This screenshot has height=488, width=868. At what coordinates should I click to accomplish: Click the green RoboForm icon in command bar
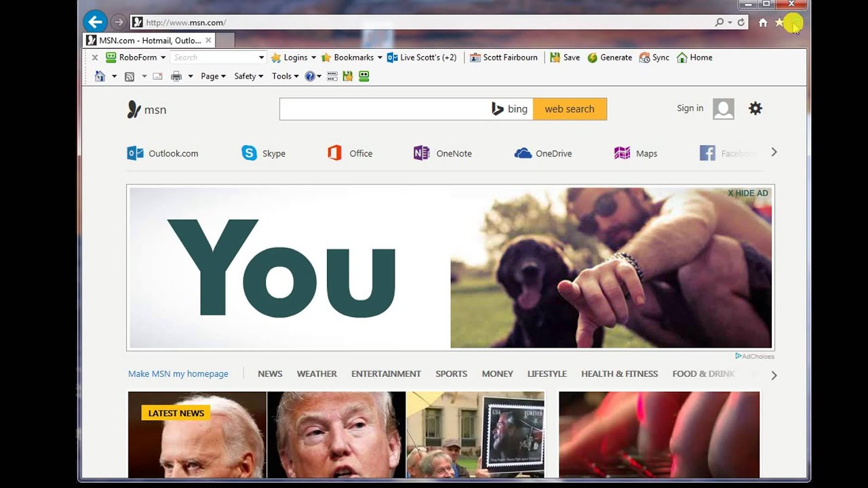coord(364,77)
